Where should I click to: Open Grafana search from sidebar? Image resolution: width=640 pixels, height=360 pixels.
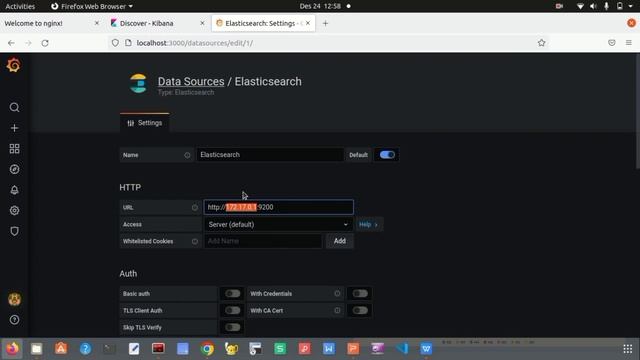click(14, 107)
